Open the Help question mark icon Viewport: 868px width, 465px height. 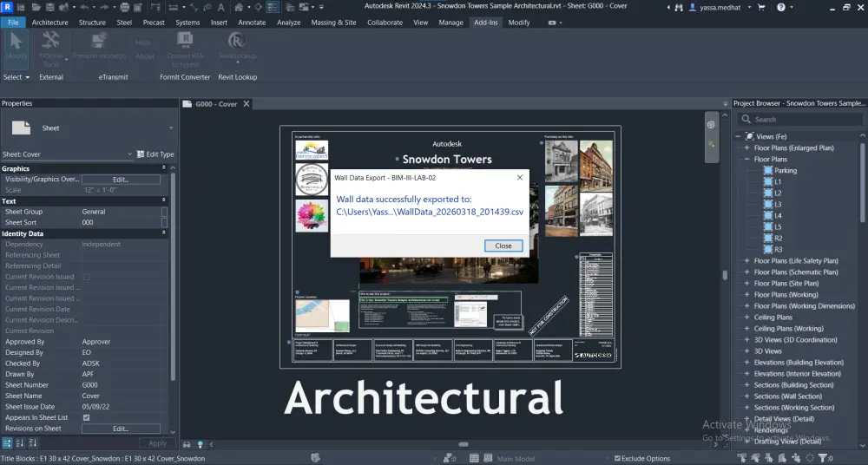[780, 7]
